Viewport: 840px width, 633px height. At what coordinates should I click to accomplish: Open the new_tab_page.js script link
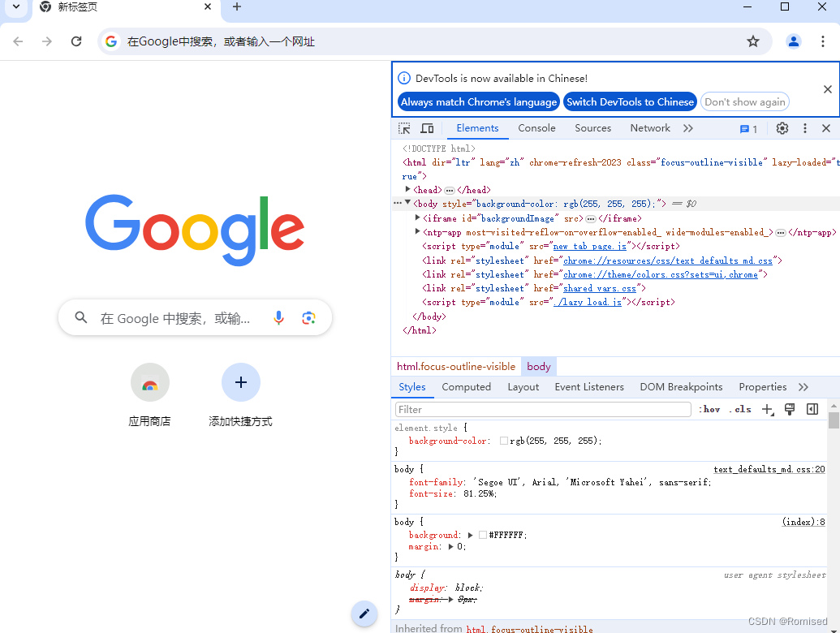click(589, 247)
